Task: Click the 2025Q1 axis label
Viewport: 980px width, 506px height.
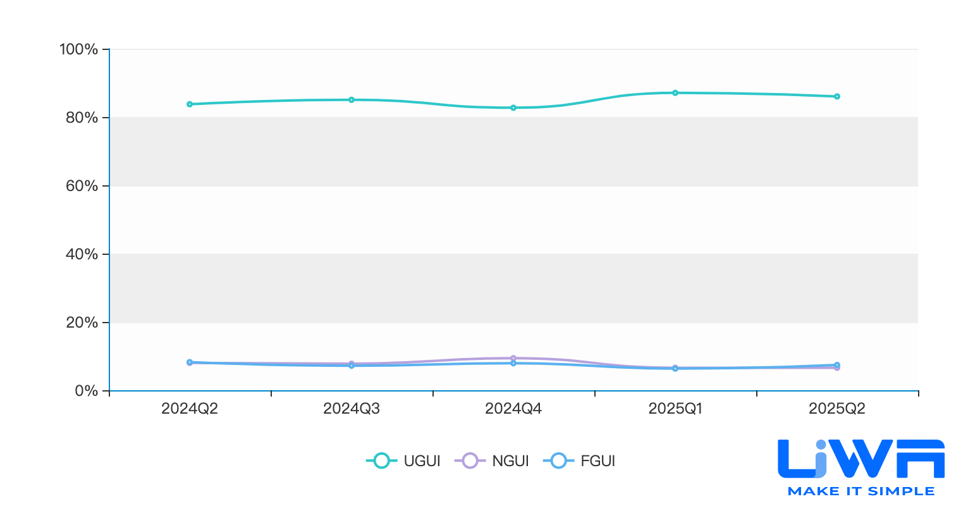Action: tap(675, 409)
